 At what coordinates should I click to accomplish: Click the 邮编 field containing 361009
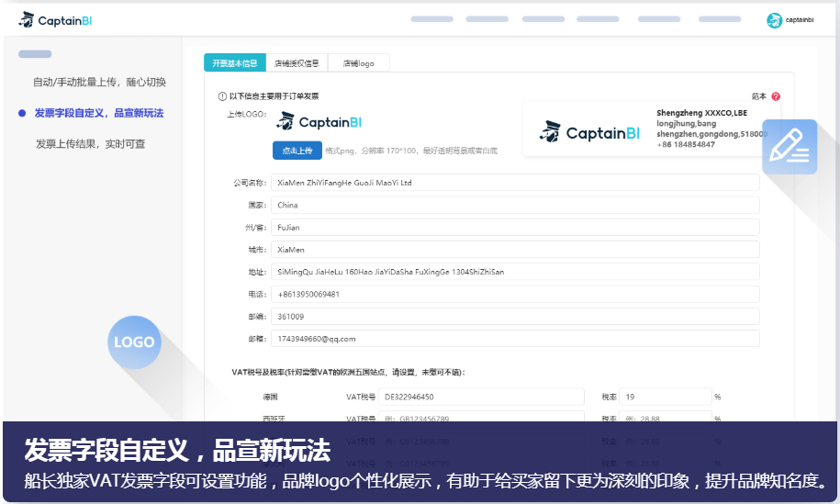pos(515,317)
